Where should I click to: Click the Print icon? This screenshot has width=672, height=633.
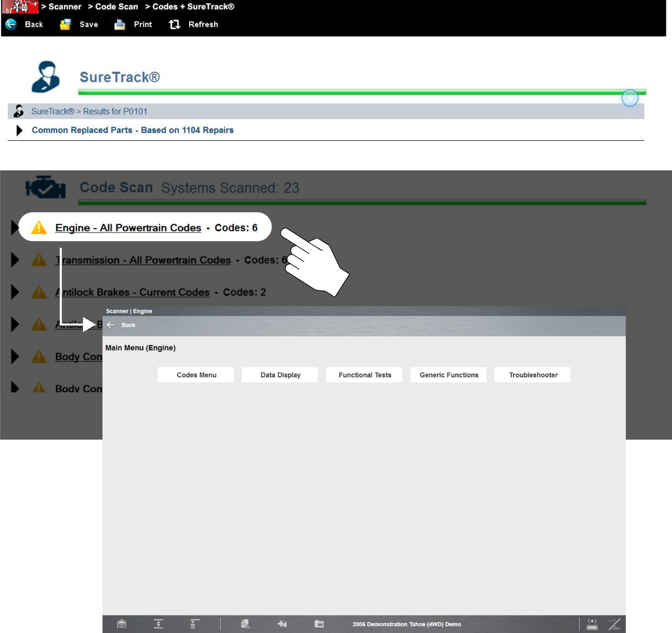pyautogui.click(x=120, y=24)
